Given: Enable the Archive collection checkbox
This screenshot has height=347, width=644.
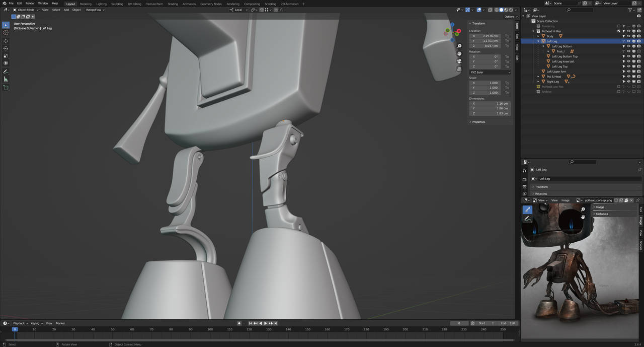Looking at the screenshot, I should click(619, 92).
